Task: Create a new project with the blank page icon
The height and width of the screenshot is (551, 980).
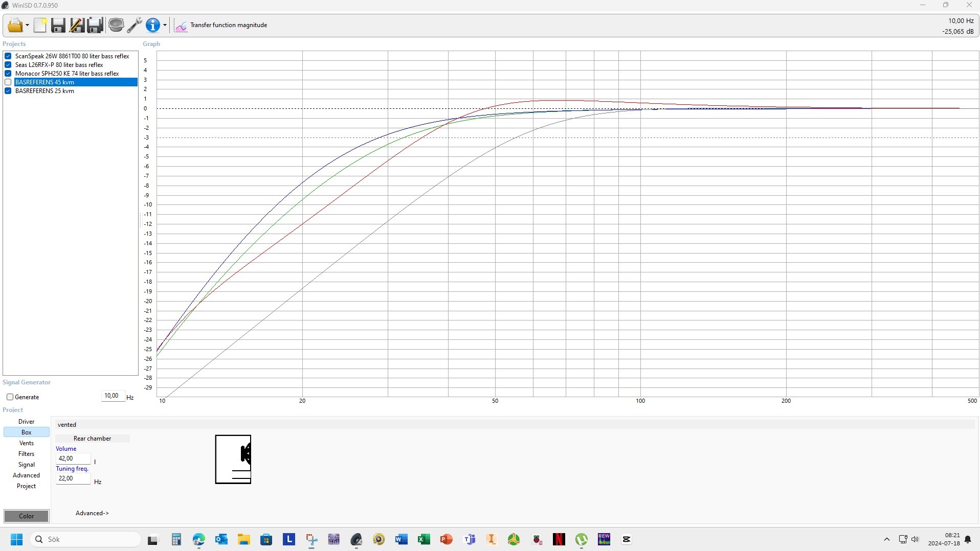Action: coord(40,25)
